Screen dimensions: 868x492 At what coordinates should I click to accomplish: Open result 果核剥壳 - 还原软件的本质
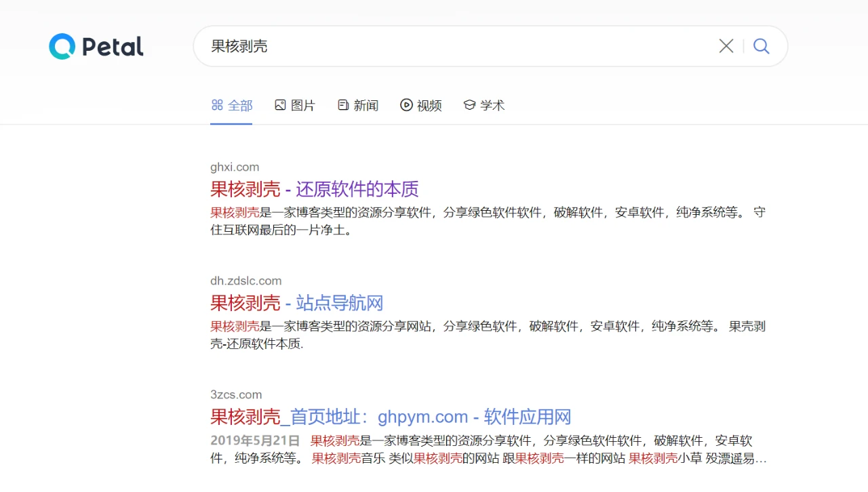coord(315,188)
